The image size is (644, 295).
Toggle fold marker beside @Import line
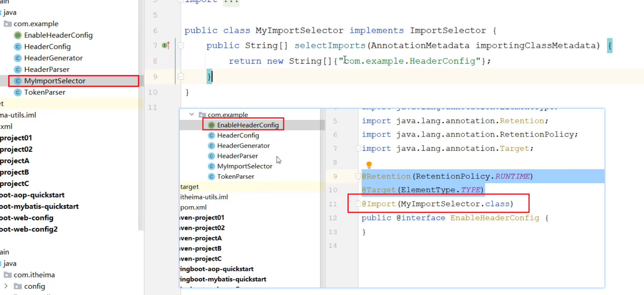click(358, 204)
